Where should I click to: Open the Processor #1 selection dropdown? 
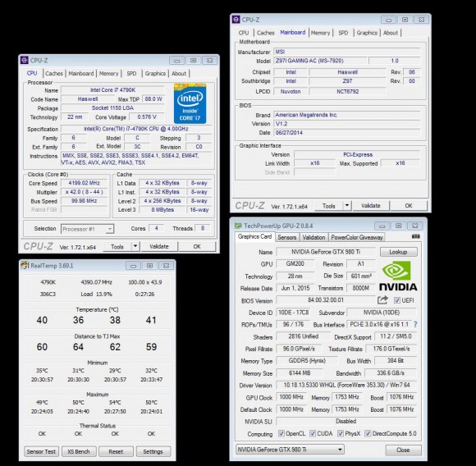[x=88, y=229]
